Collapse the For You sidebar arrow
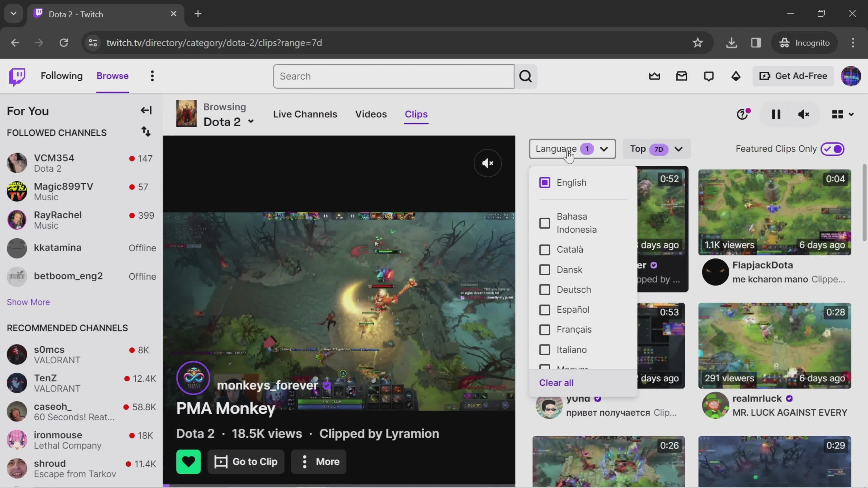This screenshot has height=488, width=868. click(146, 110)
